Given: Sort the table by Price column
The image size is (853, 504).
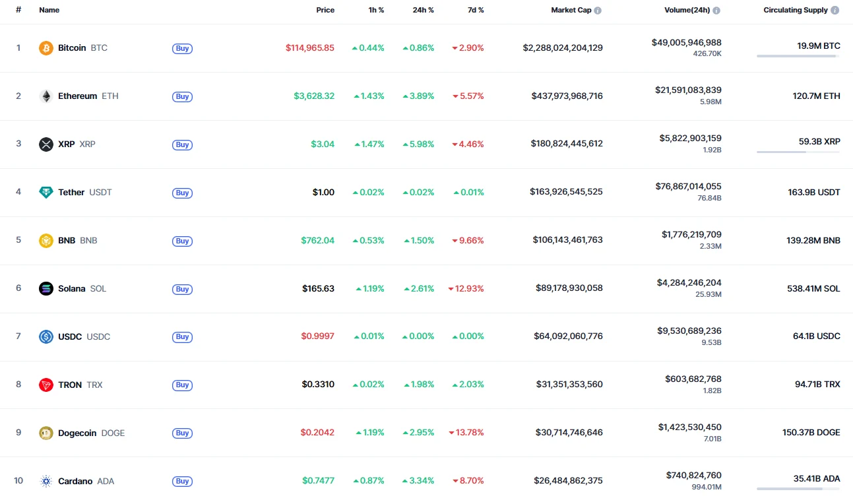Looking at the screenshot, I should click(x=325, y=11).
